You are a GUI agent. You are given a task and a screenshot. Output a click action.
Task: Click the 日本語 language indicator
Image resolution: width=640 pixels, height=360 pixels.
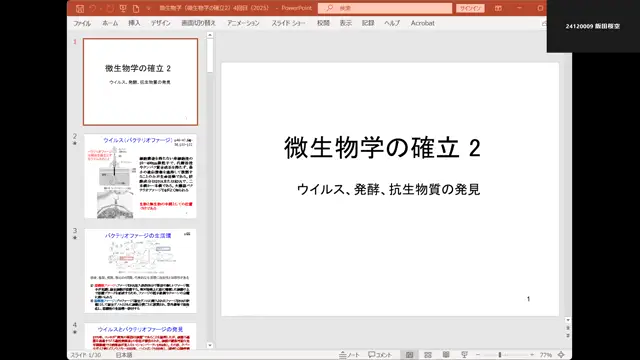(124, 355)
